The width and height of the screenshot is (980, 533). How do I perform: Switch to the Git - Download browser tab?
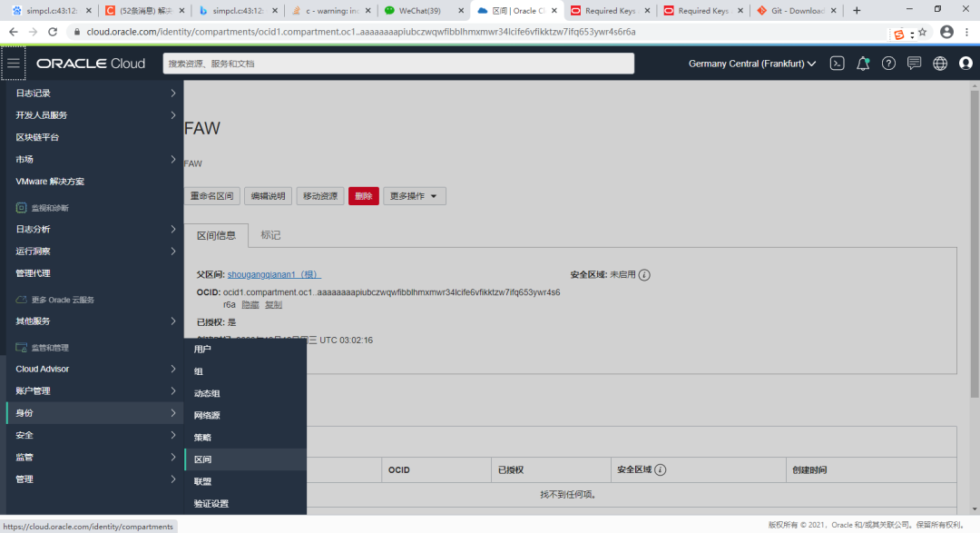(796, 11)
